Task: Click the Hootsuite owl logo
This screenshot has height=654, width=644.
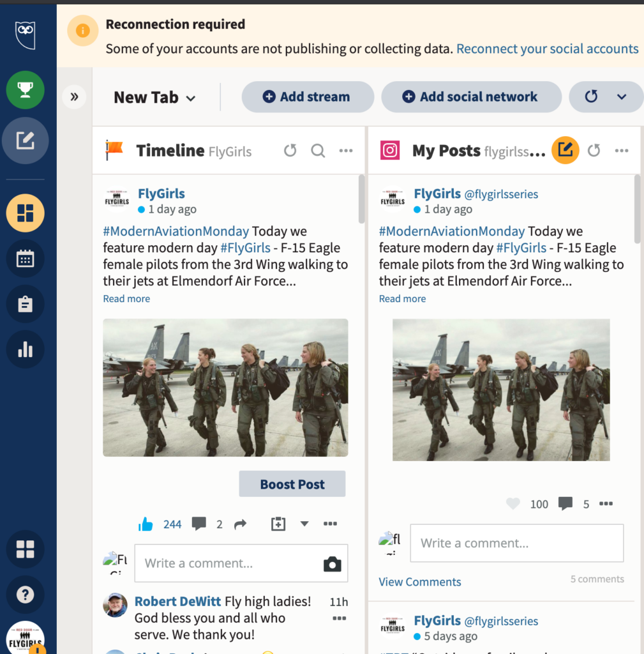Action: (26, 35)
